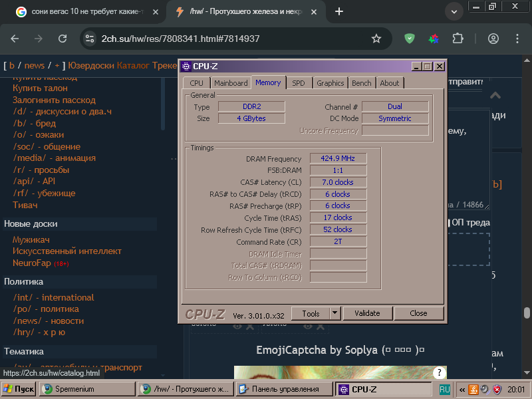Open the Юзердоски link in header

(91, 65)
